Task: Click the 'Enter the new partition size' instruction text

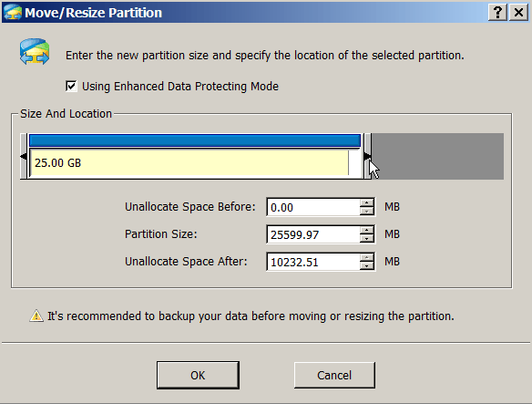Action: point(265,55)
